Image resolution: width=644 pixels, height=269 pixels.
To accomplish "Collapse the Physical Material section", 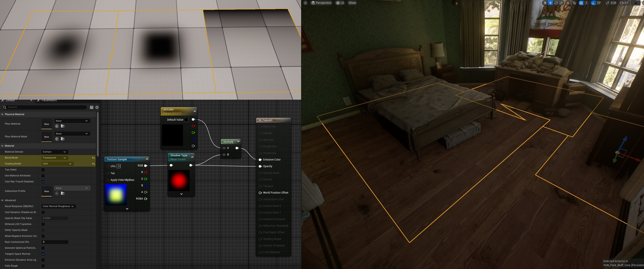I will [2, 114].
